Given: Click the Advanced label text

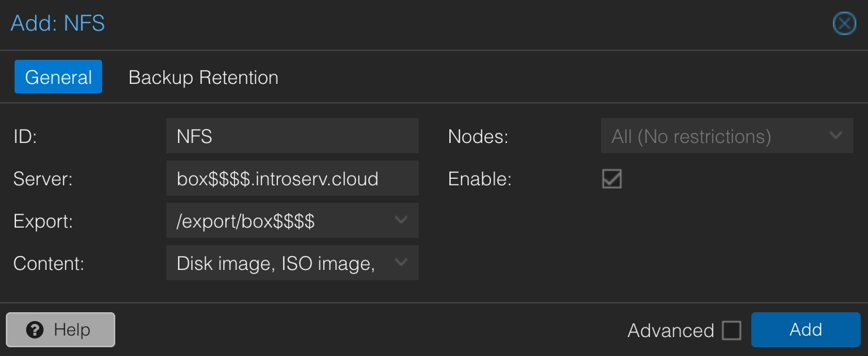Looking at the screenshot, I should [x=670, y=330].
